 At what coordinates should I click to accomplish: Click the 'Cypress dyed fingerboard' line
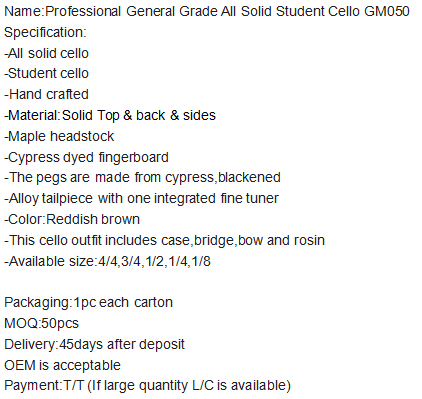point(86,157)
